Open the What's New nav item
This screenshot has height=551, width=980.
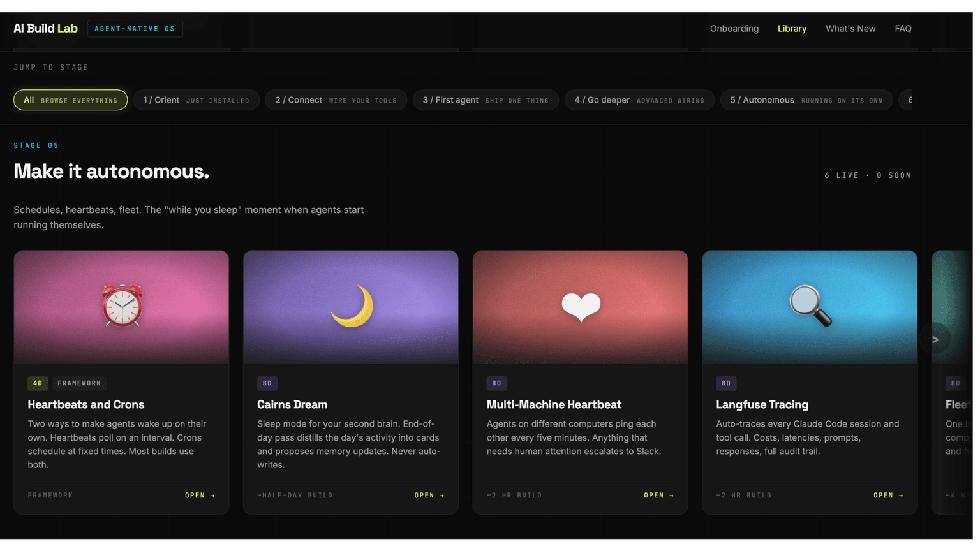coord(850,29)
